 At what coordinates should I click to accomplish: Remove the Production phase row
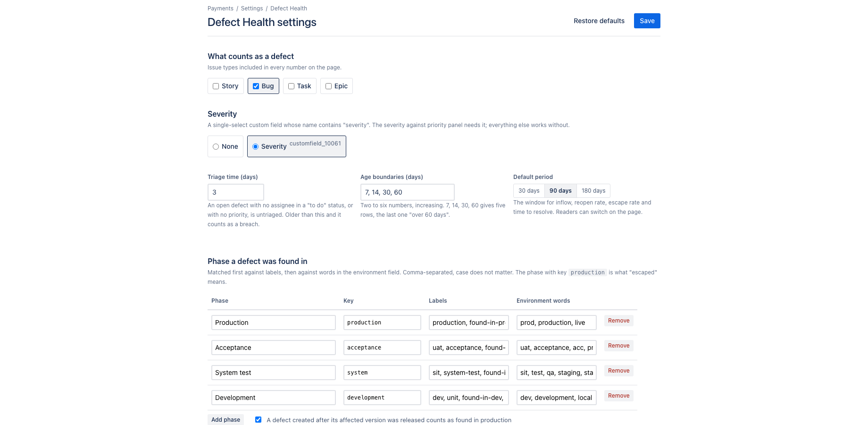[x=619, y=321]
